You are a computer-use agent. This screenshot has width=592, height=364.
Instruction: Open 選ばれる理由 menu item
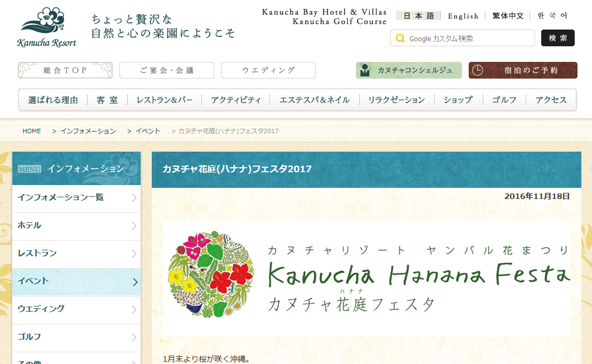(53, 100)
